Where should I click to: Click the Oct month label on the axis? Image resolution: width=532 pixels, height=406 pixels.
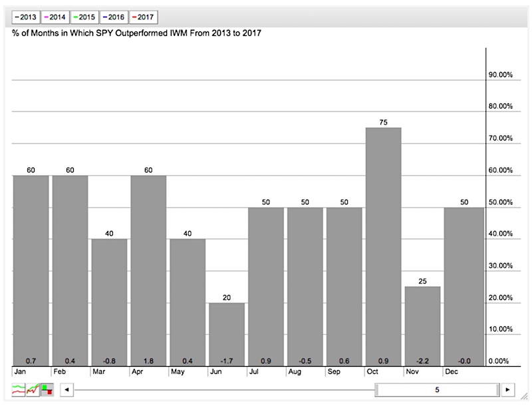pyautogui.click(x=372, y=371)
